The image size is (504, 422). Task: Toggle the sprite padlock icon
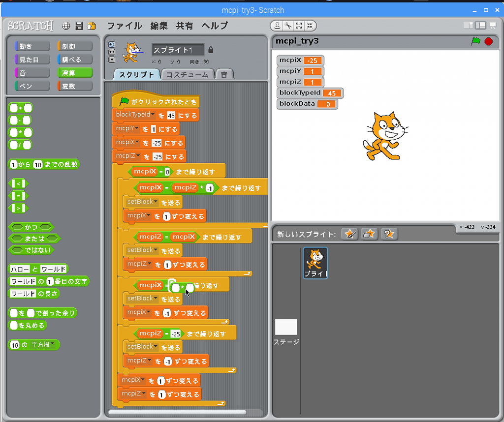(x=211, y=50)
